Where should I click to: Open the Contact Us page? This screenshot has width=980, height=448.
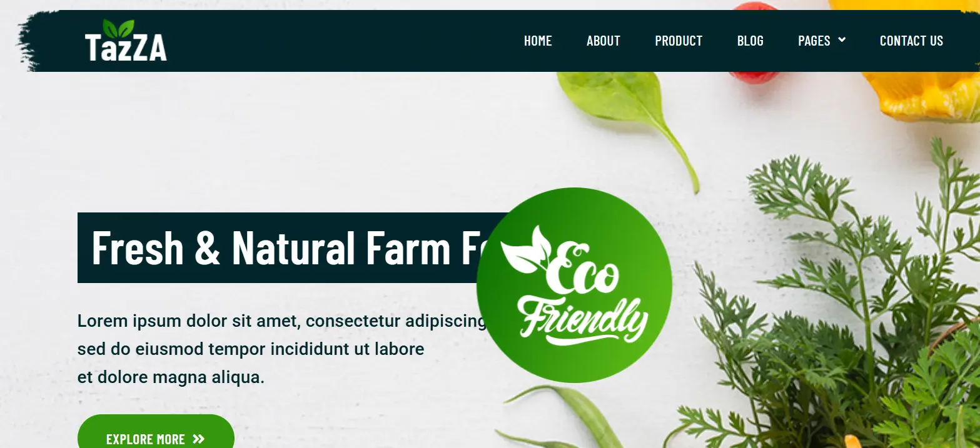[911, 41]
